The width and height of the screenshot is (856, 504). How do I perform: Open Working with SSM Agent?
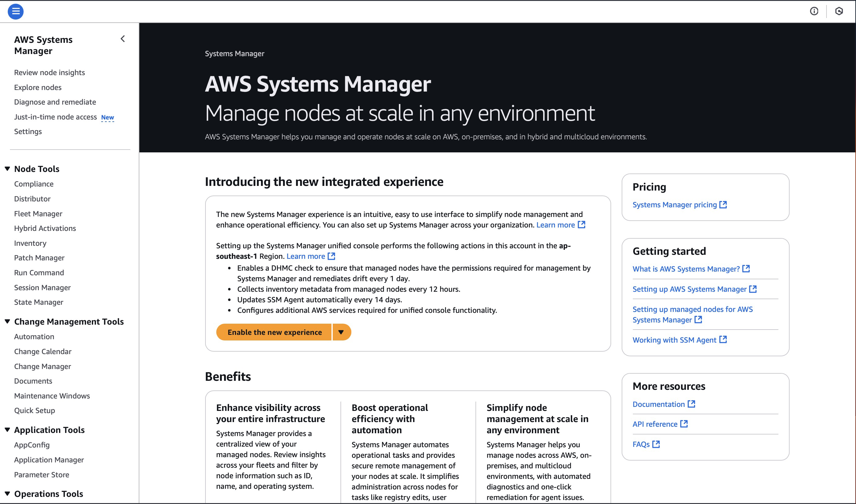pyautogui.click(x=675, y=340)
